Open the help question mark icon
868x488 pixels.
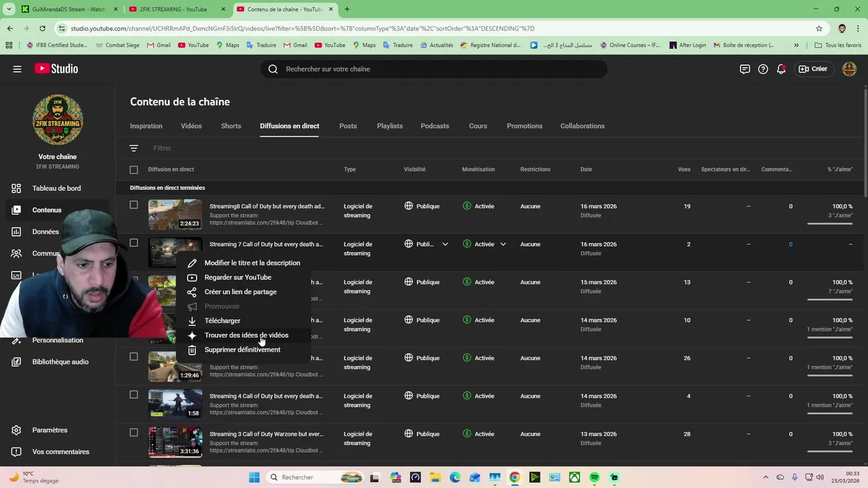tap(763, 68)
